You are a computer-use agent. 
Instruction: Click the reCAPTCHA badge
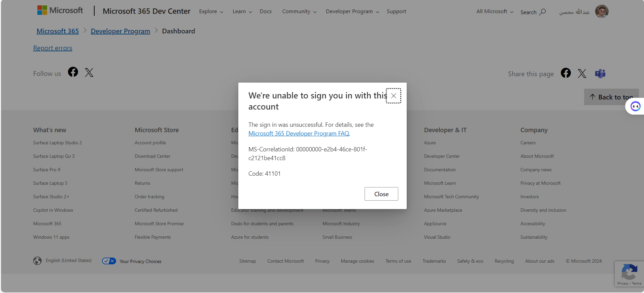(x=629, y=274)
